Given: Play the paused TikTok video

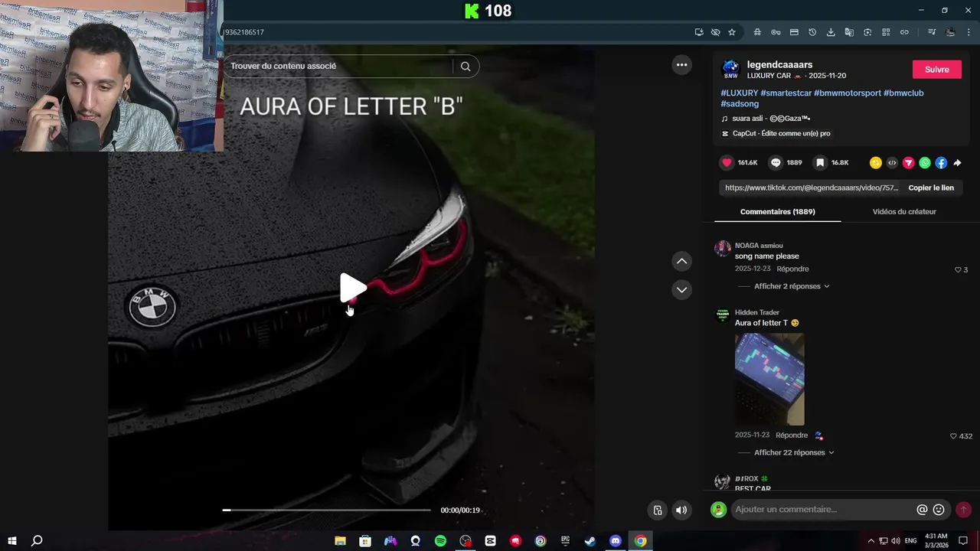Looking at the screenshot, I should [353, 289].
